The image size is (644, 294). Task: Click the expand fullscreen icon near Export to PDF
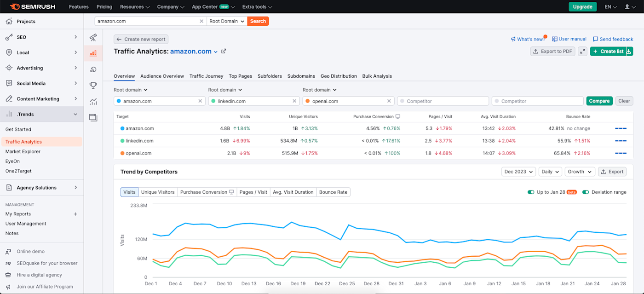click(583, 52)
